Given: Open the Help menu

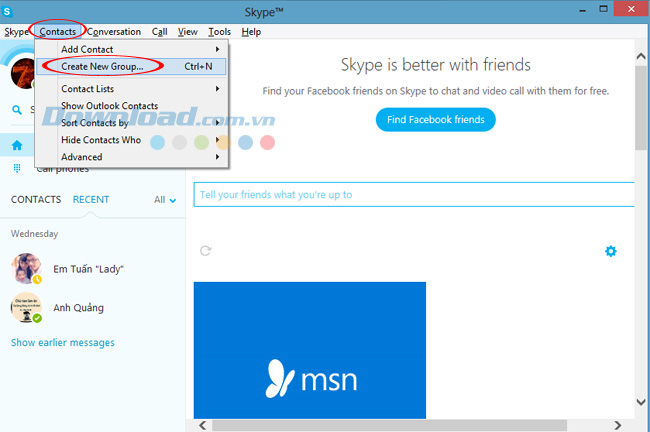Looking at the screenshot, I should (251, 32).
